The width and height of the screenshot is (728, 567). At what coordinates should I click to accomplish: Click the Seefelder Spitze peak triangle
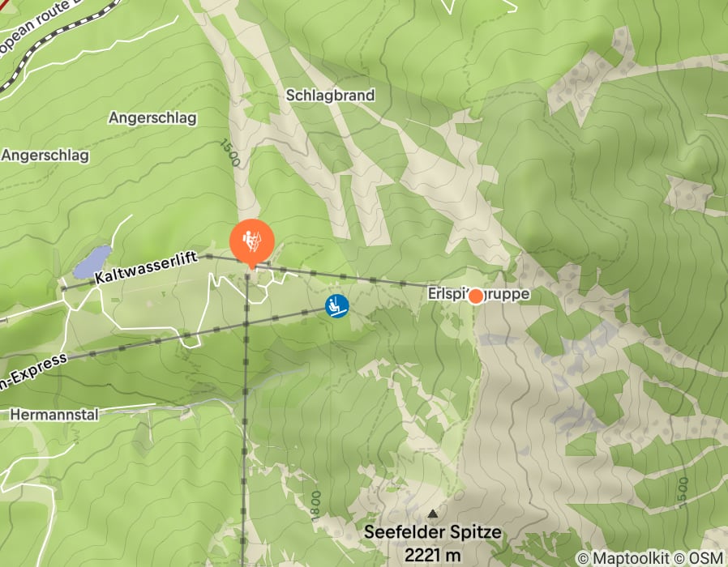click(433, 514)
